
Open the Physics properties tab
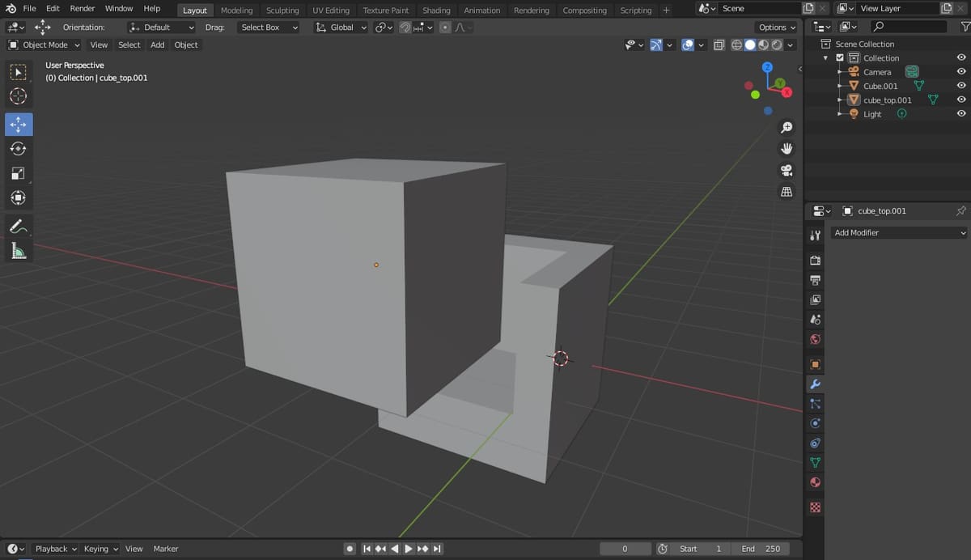click(x=815, y=423)
